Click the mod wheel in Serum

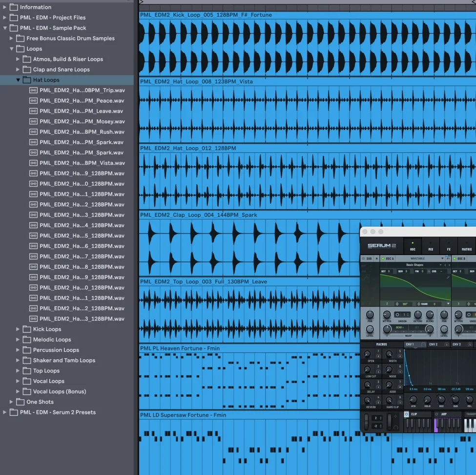[x=389, y=422]
